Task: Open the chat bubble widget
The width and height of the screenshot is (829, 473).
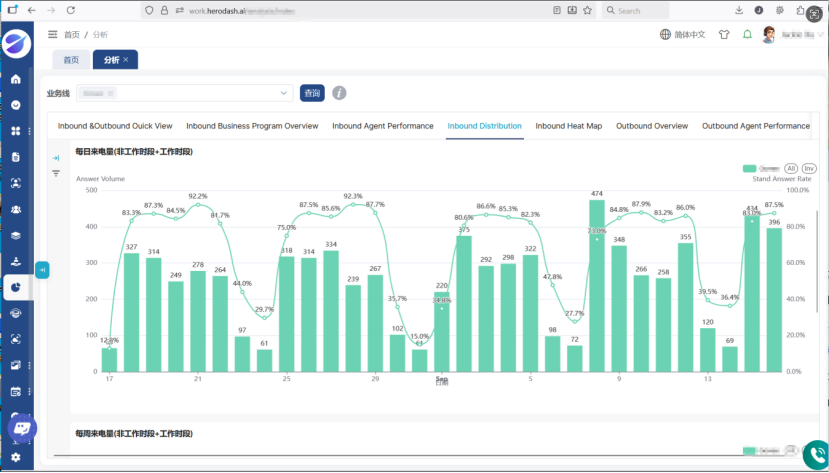Action: pos(22,428)
